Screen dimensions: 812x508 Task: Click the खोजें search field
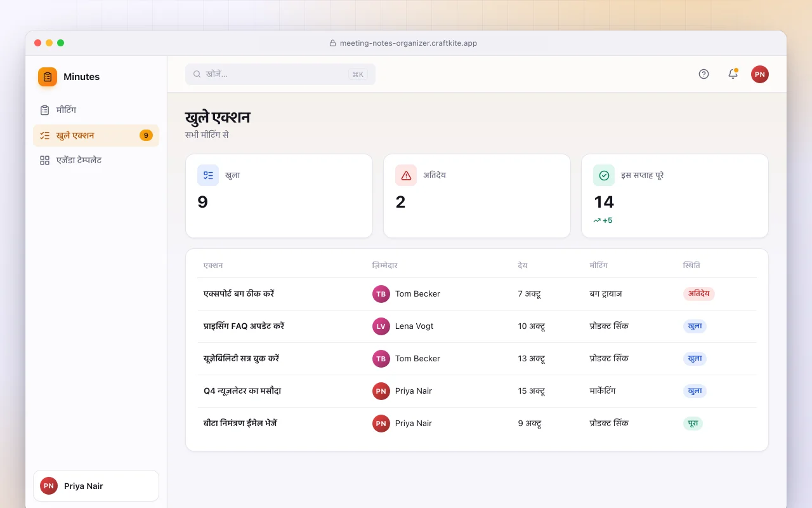(x=280, y=74)
